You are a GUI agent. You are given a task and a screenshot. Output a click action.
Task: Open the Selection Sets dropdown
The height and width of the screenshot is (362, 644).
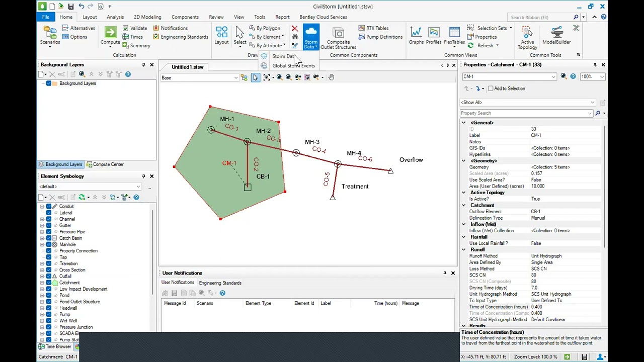point(490,28)
